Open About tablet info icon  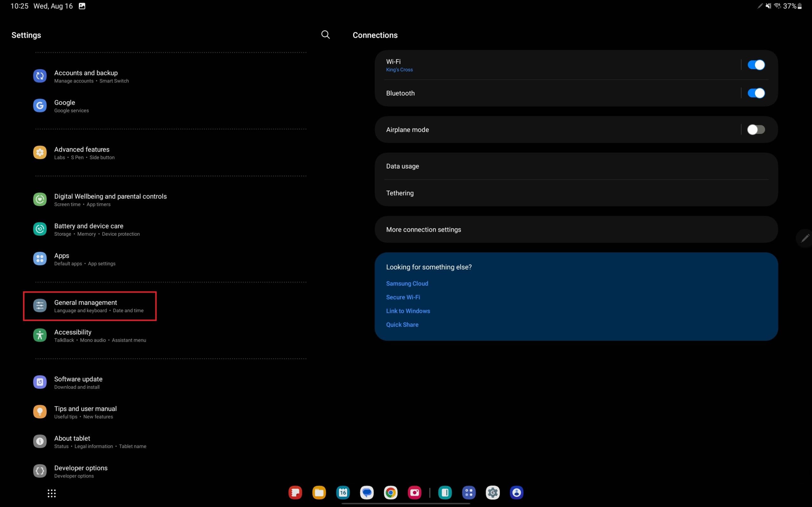[x=40, y=441]
